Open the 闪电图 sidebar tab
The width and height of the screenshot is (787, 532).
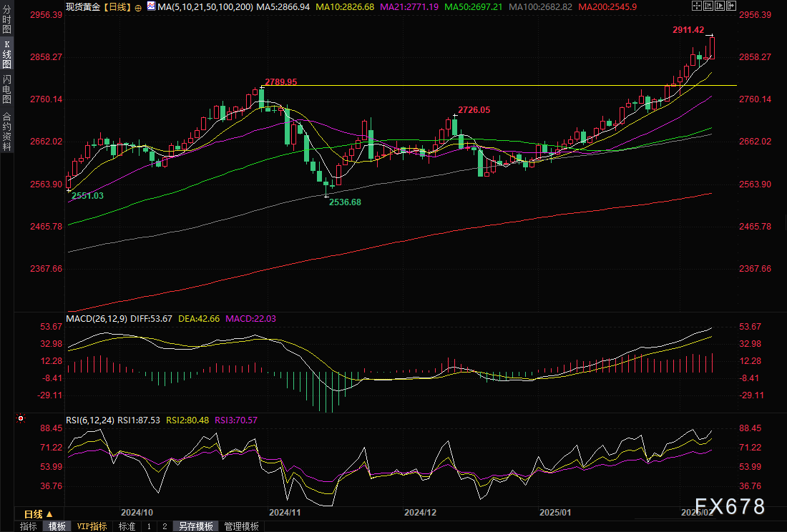(6, 89)
